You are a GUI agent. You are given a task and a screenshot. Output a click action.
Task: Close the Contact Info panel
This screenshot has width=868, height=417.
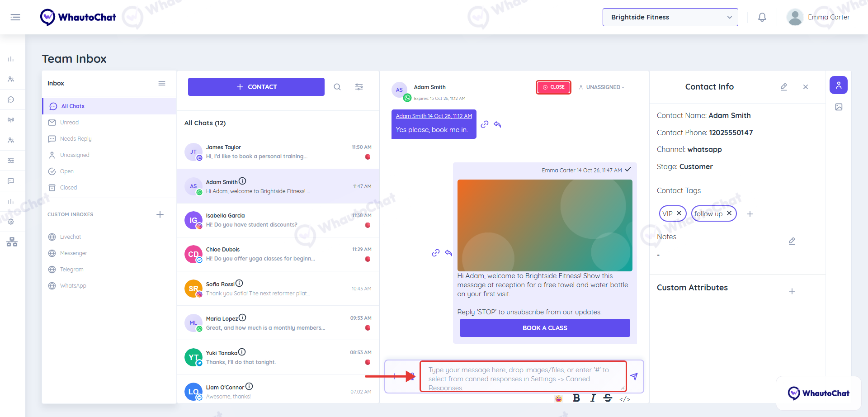(x=806, y=87)
